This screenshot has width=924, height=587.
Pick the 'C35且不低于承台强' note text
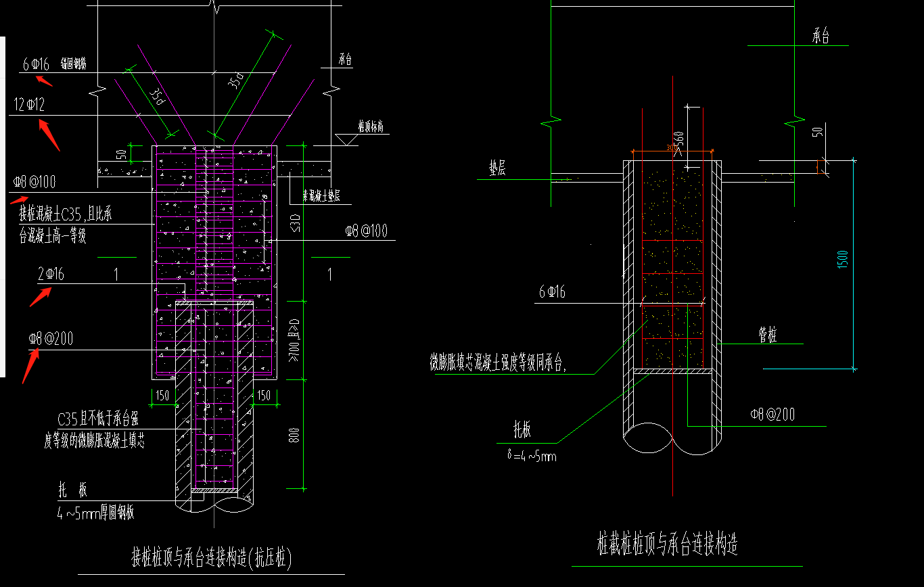(99, 420)
